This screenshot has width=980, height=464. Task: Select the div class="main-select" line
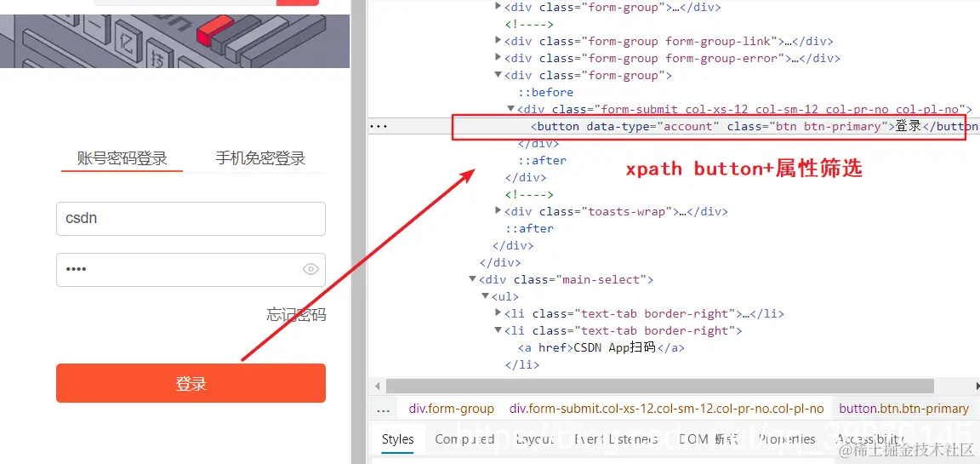567,279
